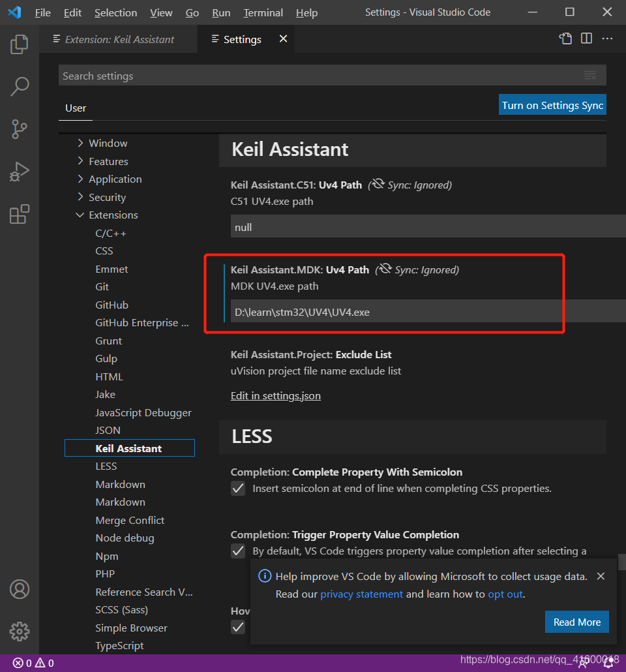Toggle the Hover setting checkbox
Screen dimensions: 626x672
[238, 627]
